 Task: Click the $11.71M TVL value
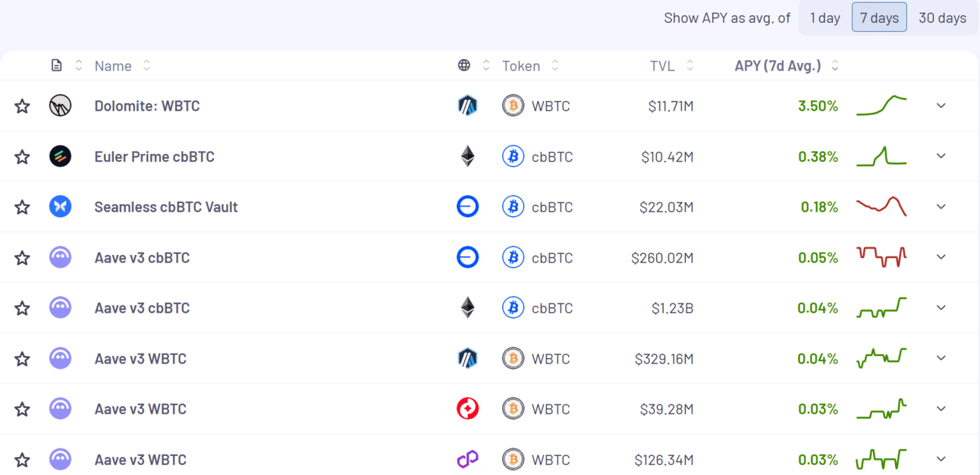[671, 106]
